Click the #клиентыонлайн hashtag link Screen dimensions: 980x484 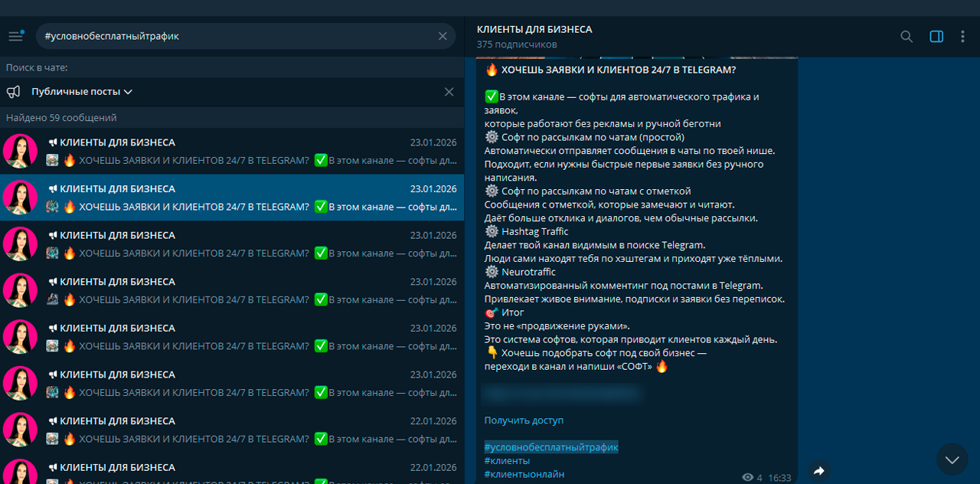pos(524,475)
